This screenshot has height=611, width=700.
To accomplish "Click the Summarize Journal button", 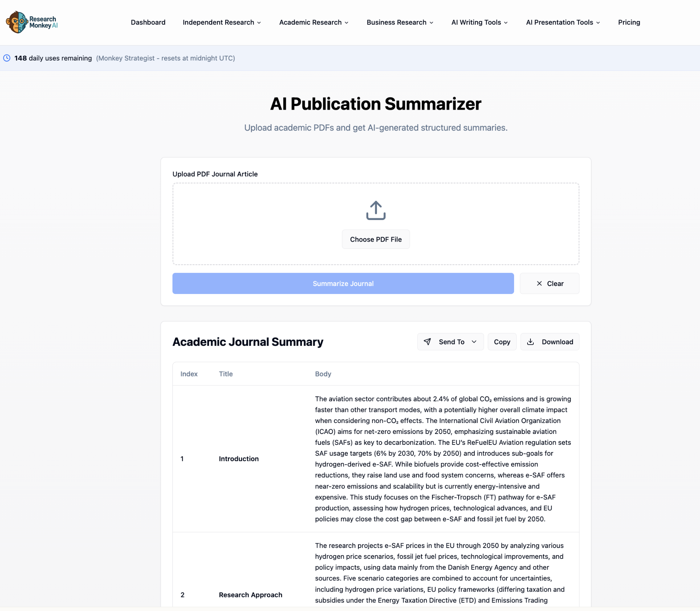I will (343, 283).
